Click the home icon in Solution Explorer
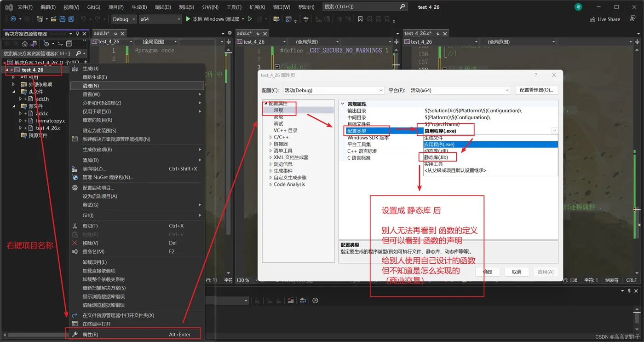644x342 pixels. pyautogui.click(x=25, y=44)
